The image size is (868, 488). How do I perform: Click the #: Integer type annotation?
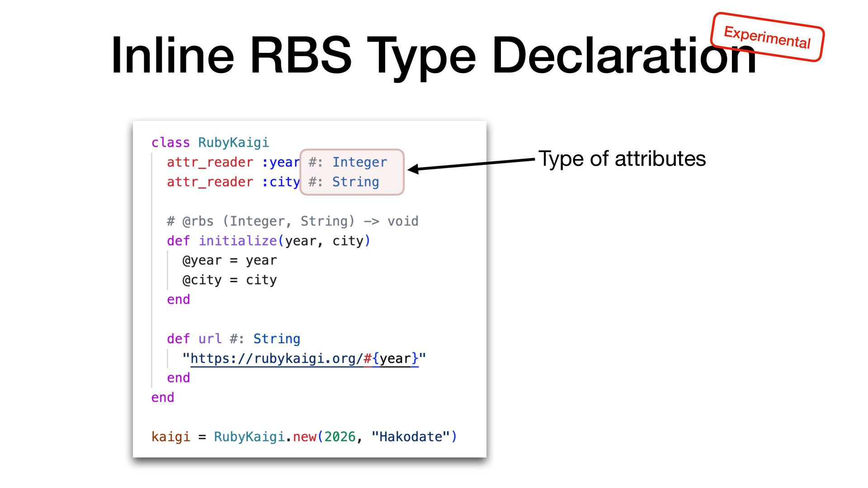pyautogui.click(x=348, y=162)
